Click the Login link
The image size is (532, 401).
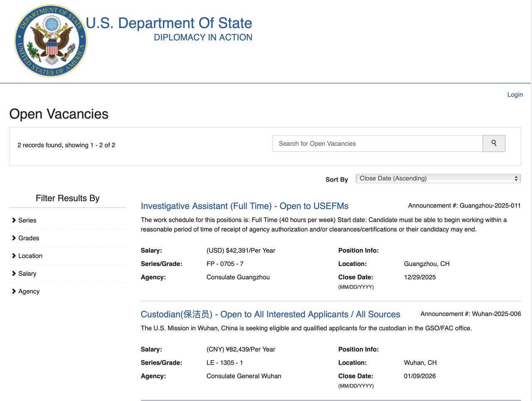[515, 94]
